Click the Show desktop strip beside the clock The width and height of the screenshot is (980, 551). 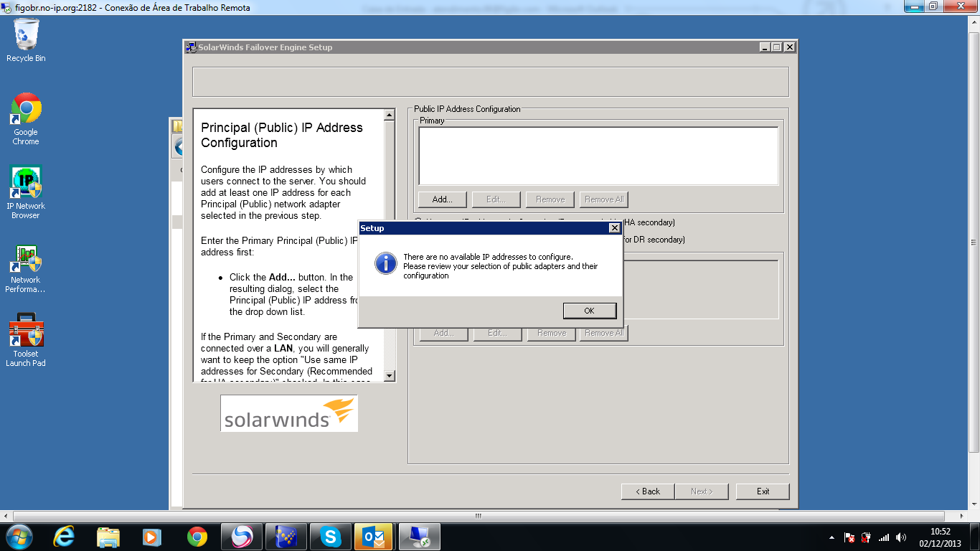(974, 537)
